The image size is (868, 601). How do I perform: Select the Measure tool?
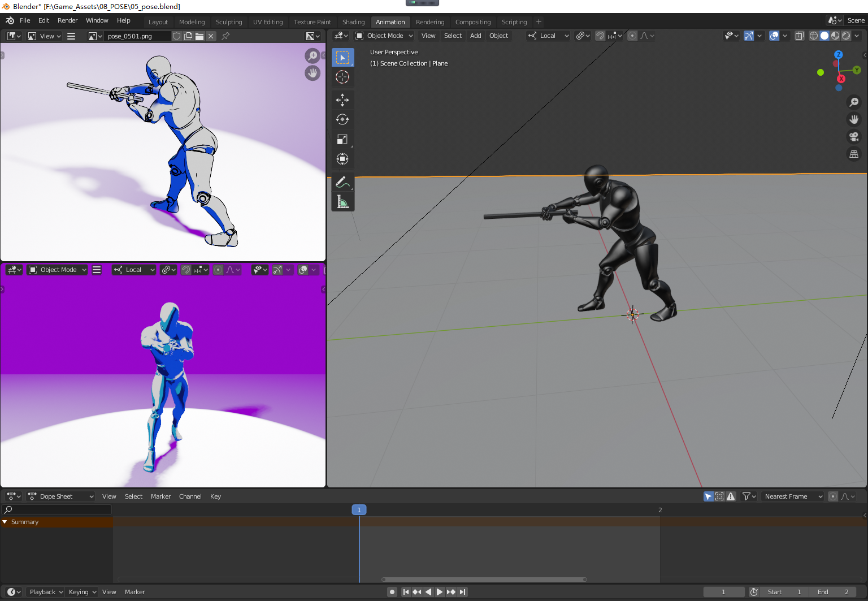coord(342,202)
